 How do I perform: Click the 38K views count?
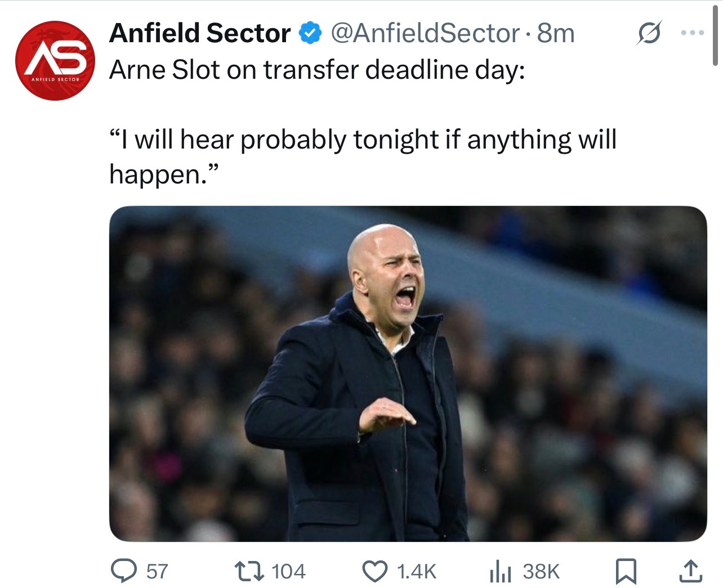point(541,572)
